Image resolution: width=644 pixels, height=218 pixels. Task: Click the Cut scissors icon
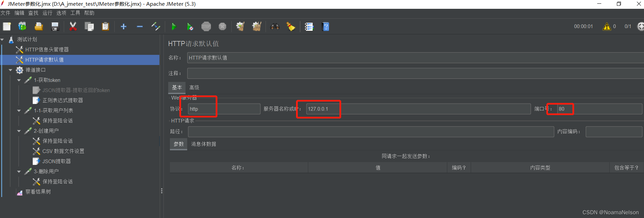[x=73, y=26]
